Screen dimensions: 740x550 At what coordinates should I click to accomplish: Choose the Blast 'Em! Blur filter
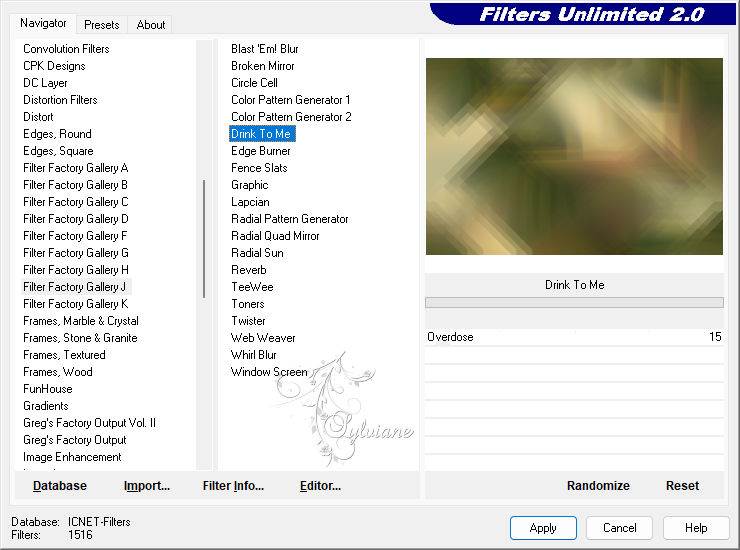[x=265, y=49]
